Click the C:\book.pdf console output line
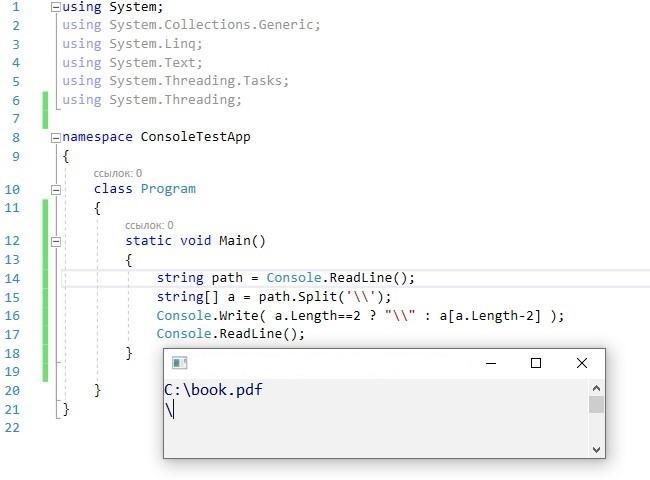The image size is (650, 480). 213,390
